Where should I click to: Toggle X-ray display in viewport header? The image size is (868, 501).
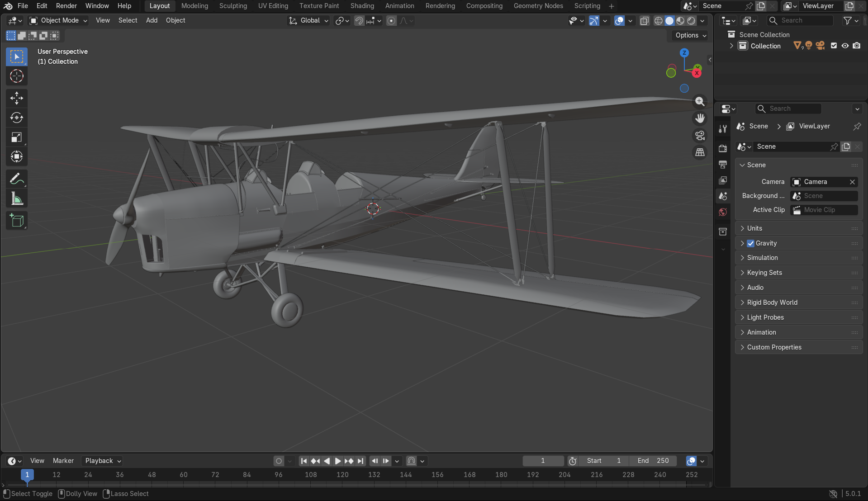coord(645,20)
